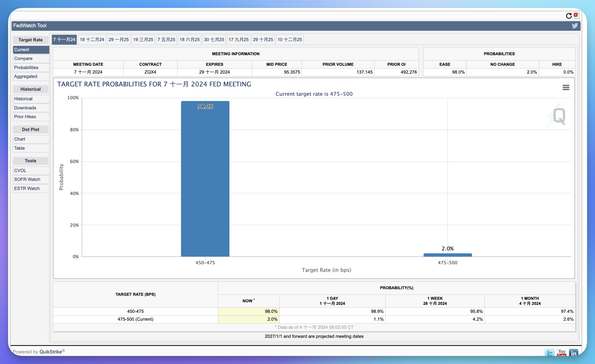Click the YouTube icon in footer
This screenshot has width=595, height=364.
562,352
